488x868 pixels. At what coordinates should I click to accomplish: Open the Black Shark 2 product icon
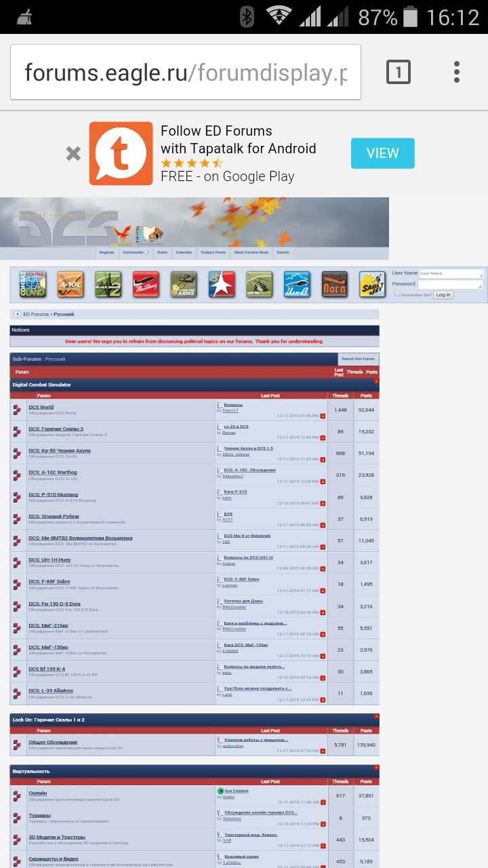[x=108, y=284]
